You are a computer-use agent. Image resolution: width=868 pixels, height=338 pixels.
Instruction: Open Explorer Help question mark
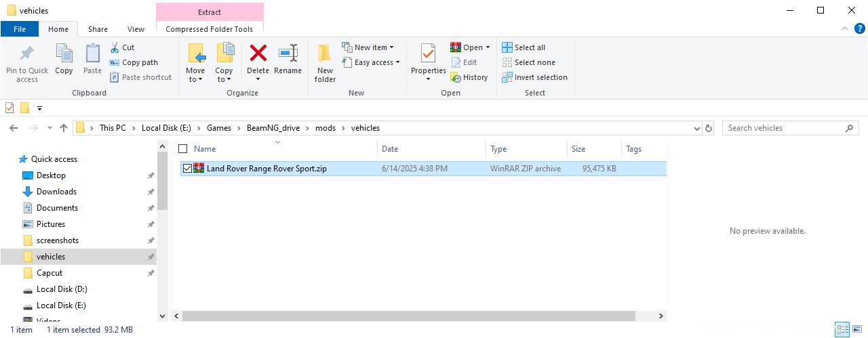859,29
